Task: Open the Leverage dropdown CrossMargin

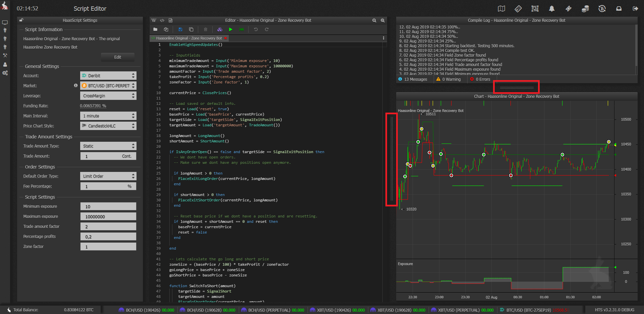Action: tap(108, 96)
